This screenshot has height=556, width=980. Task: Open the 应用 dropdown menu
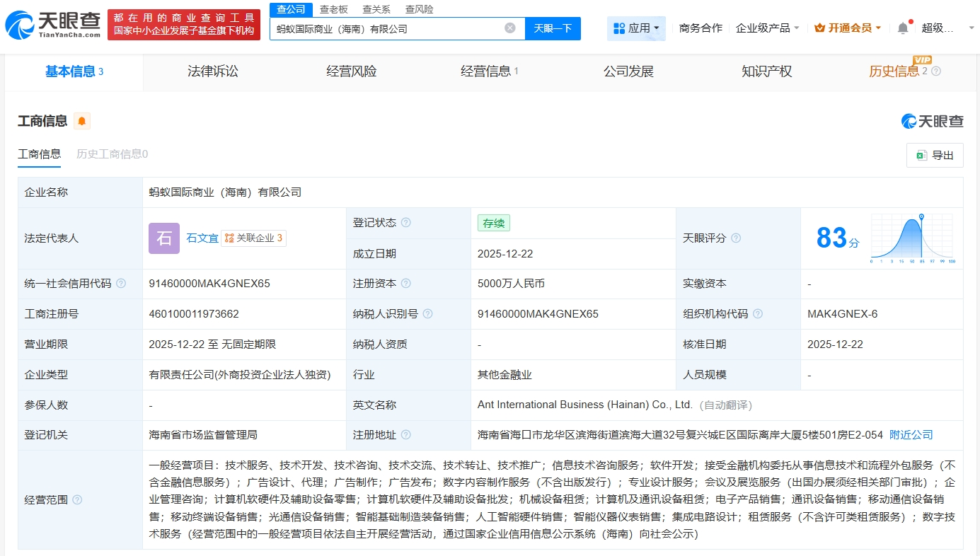[x=636, y=28]
